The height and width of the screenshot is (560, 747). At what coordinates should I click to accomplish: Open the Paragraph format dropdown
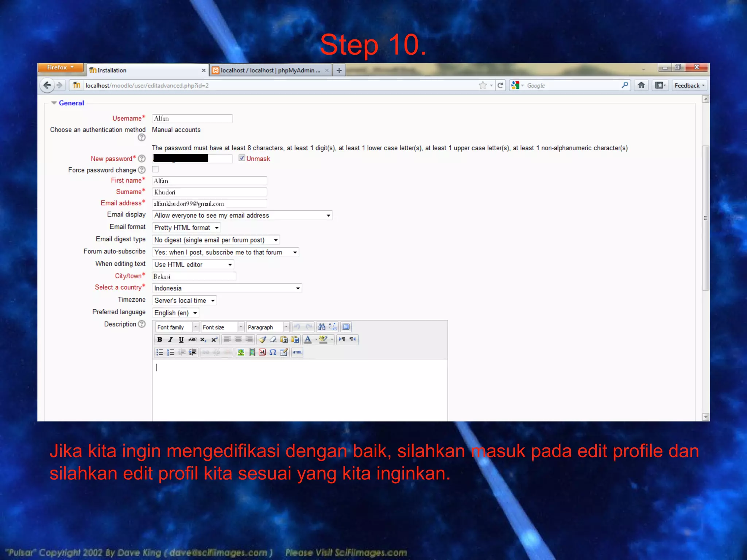click(x=267, y=327)
